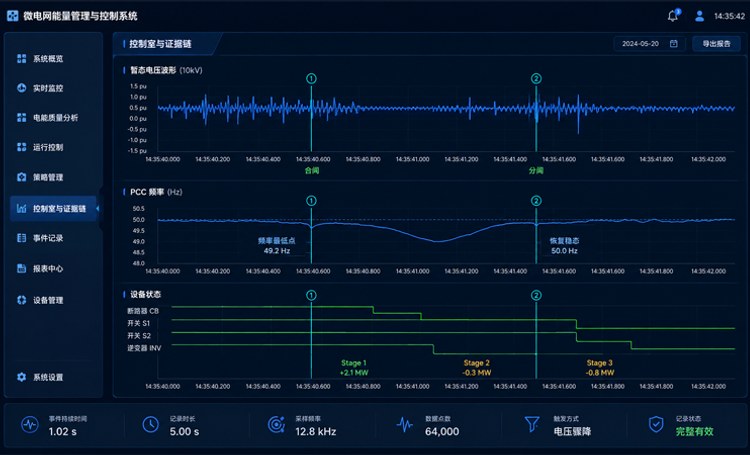Click the 频率最低点 49.2 Hz annotation
The image size is (750, 455).
(276, 245)
